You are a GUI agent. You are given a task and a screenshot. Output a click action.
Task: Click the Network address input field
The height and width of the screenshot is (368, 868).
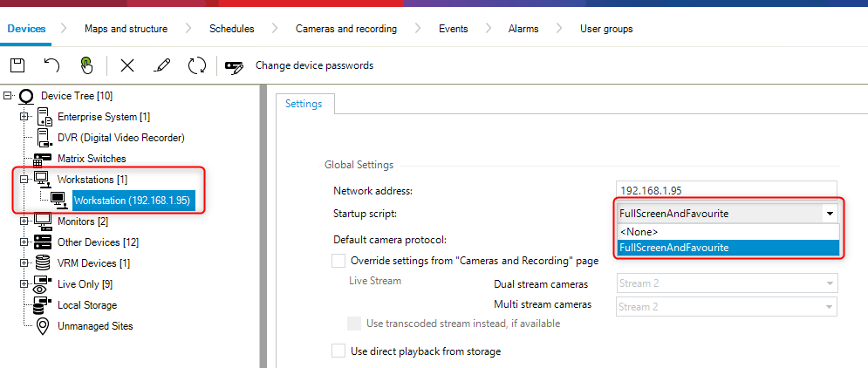pyautogui.click(x=726, y=190)
